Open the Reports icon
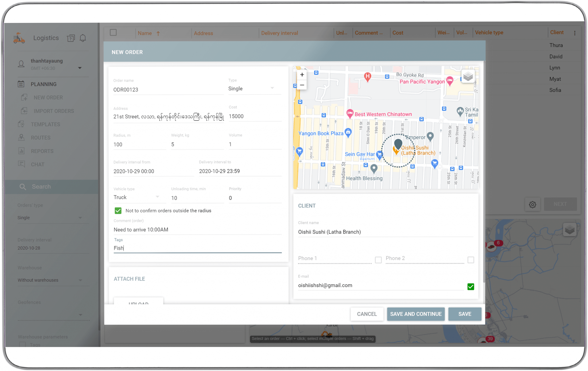The height and width of the screenshot is (371, 588). (x=21, y=151)
